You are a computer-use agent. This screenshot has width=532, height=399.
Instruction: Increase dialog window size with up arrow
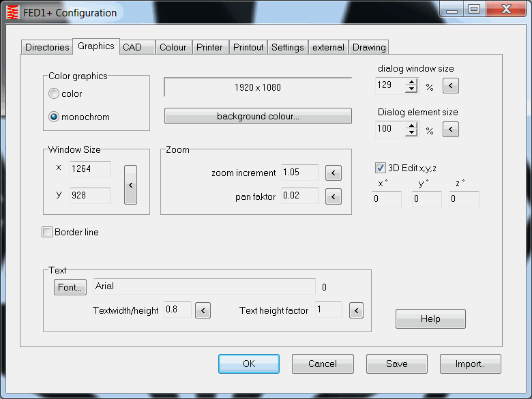click(x=411, y=83)
